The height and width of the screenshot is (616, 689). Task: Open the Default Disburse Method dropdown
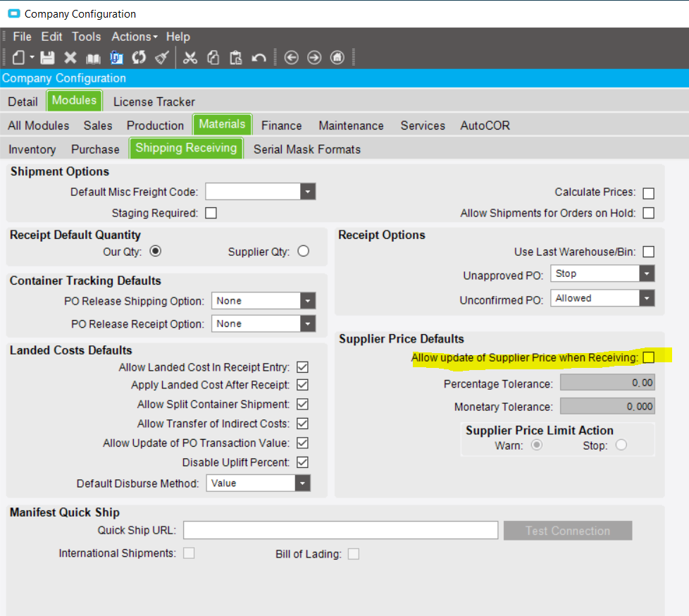coord(303,483)
